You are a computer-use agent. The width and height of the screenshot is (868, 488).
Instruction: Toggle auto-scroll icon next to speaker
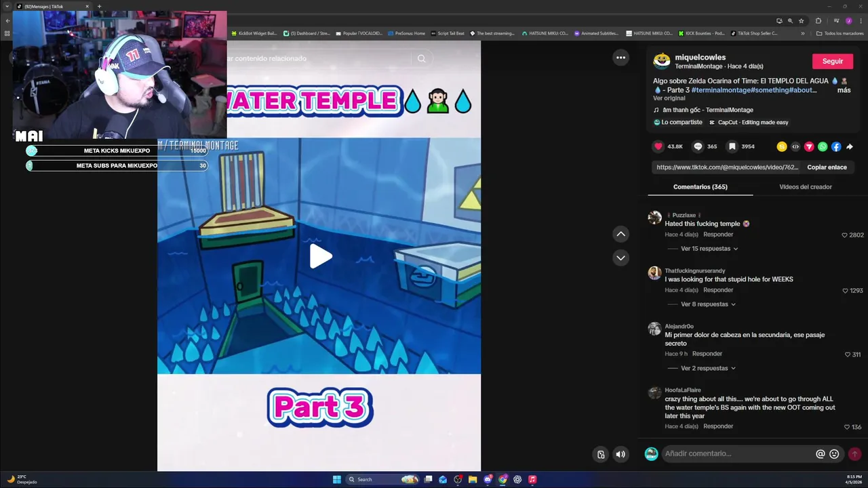coord(601,454)
